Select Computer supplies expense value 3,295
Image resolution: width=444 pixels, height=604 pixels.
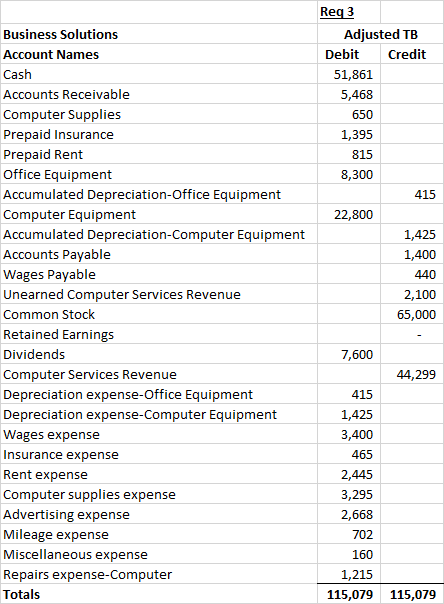(357, 495)
